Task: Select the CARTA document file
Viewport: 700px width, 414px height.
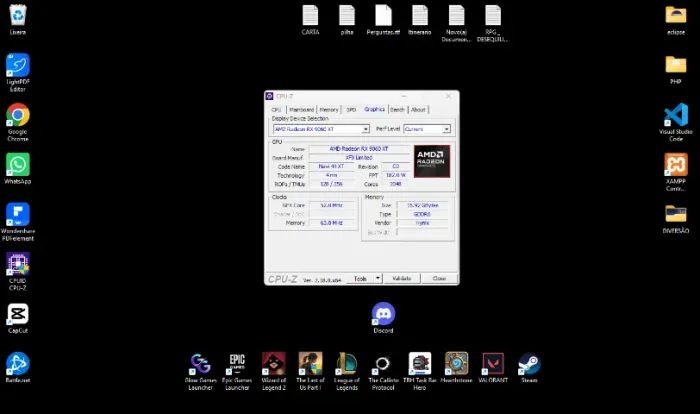Action: coord(310,20)
